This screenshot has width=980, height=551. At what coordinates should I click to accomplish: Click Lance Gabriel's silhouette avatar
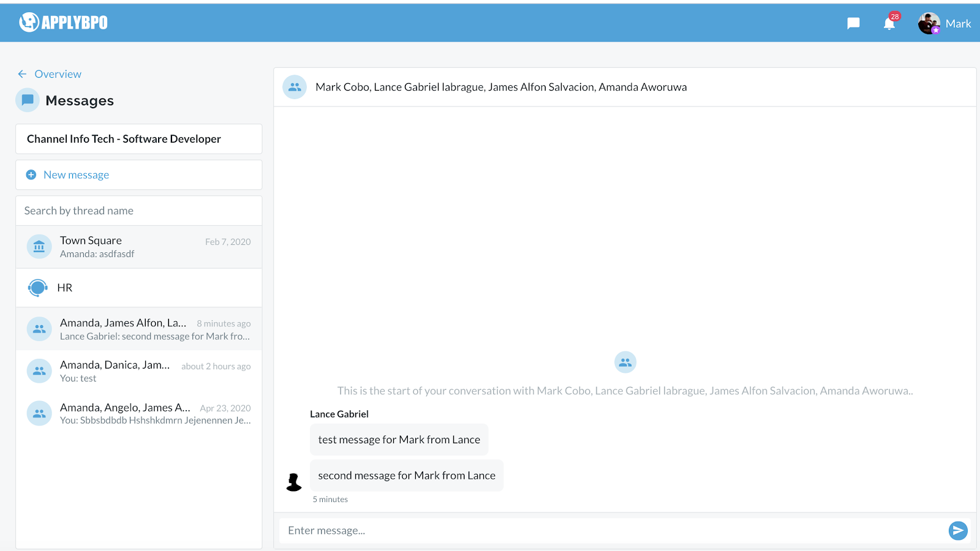pyautogui.click(x=294, y=482)
